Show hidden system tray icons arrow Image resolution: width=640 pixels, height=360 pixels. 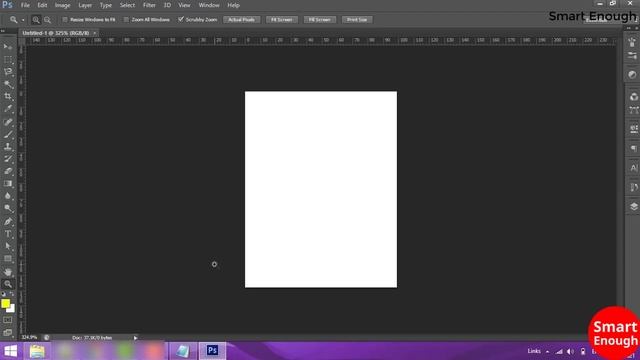pyautogui.click(x=547, y=351)
